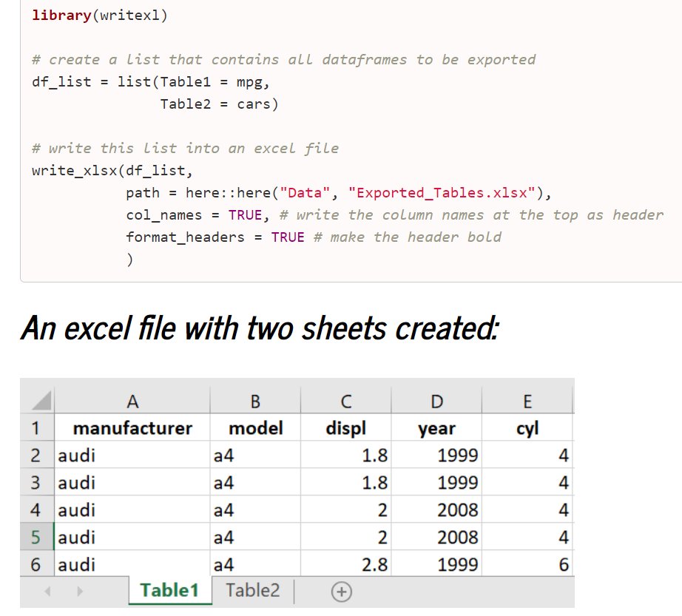
Task: Select cell A2 containing audi
Action: (x=132, y=455)
